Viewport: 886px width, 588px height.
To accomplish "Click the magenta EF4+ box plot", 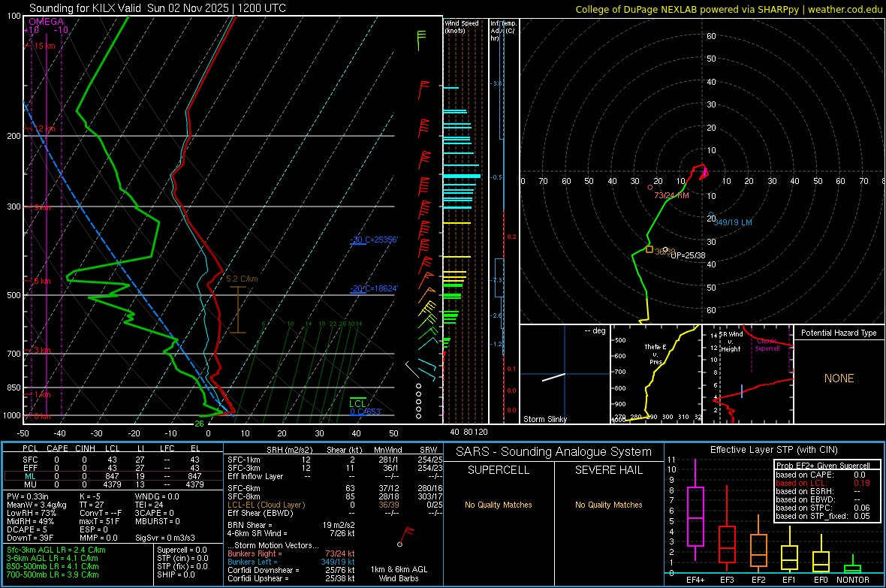I will pos(695,511).
